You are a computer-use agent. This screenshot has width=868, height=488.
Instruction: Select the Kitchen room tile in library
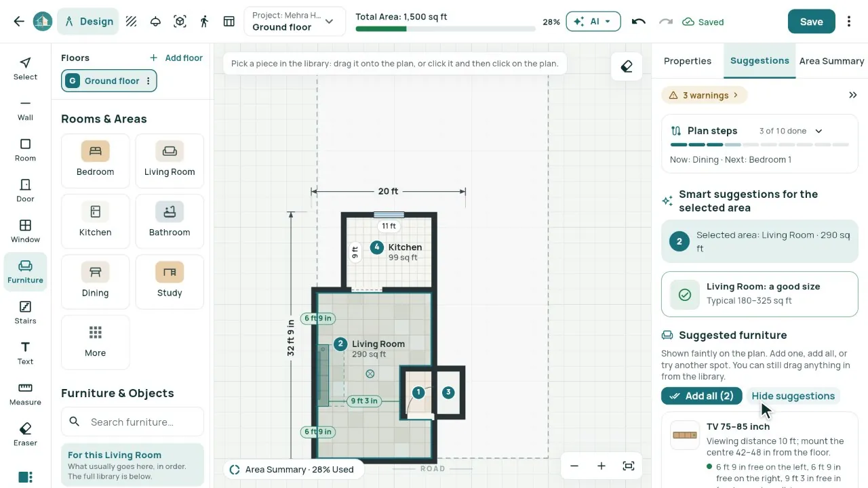(x=96, y=222)
